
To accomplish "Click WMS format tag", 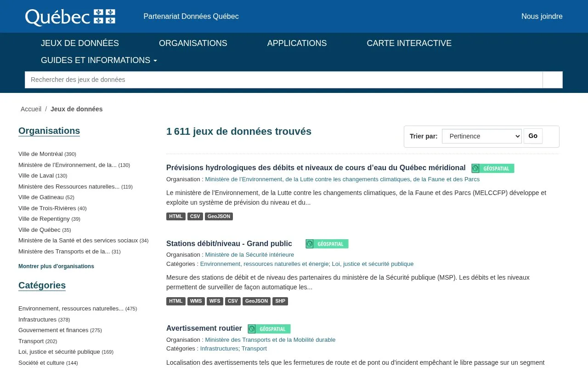I will pos(196,301).
